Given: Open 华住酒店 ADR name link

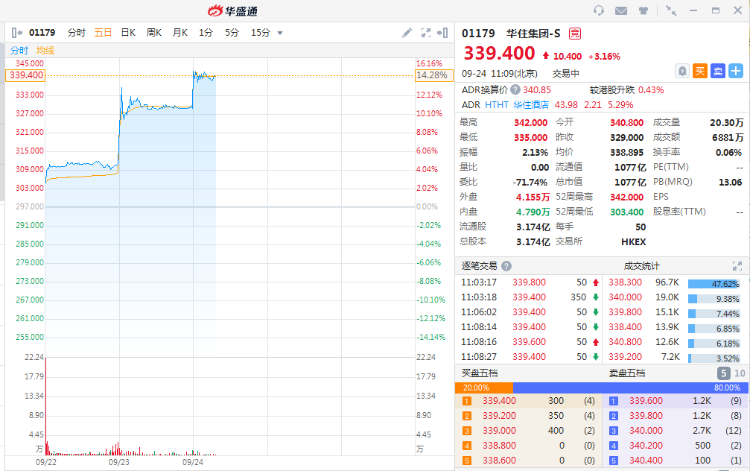Looking at the screenshot, I should (x=531, y=105).
